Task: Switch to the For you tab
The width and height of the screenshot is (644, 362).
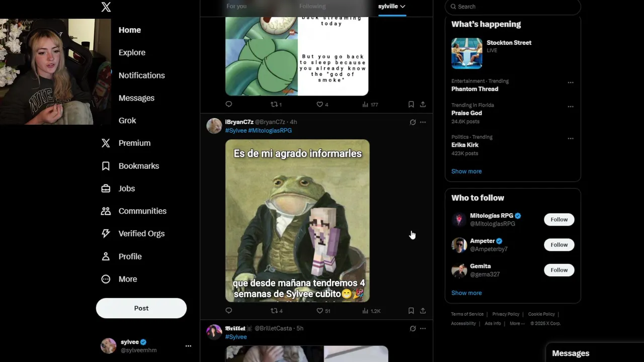Action: tap(236, 6)
